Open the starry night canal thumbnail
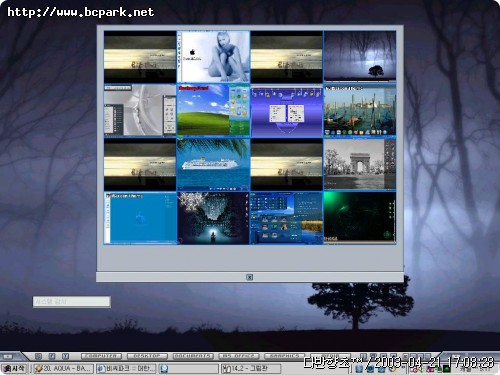This screenshot has height=375, width=500. tap(213, 218)
